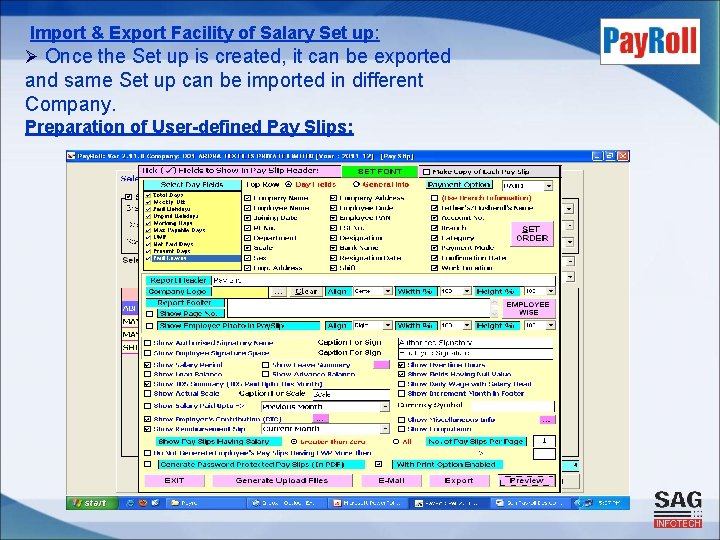Click the Report Footer text area
The image size is (720, 540).
tap(359, 308)
